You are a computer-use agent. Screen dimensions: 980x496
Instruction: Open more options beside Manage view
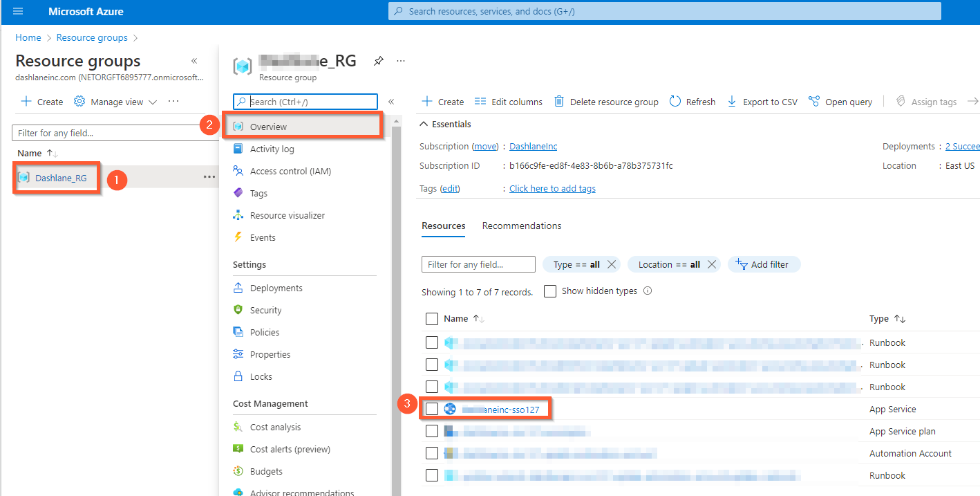click(x=173, y=102)
